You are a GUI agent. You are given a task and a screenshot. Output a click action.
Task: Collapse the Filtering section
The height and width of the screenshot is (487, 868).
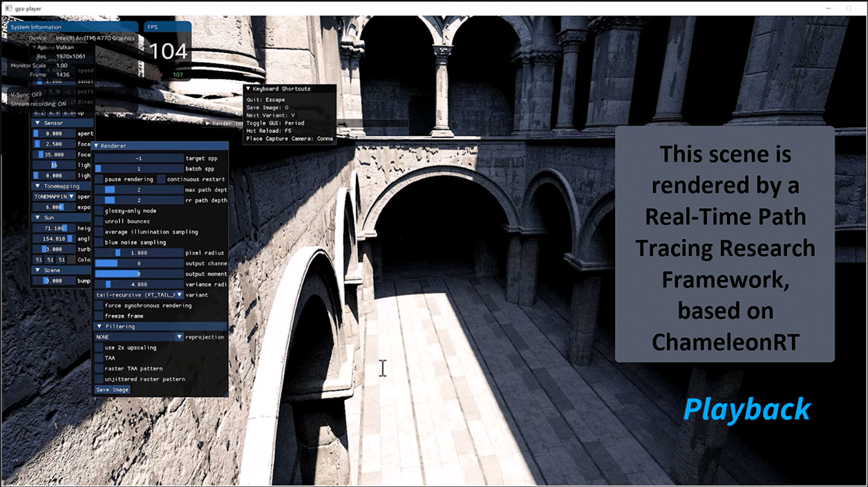click(100, 326)
